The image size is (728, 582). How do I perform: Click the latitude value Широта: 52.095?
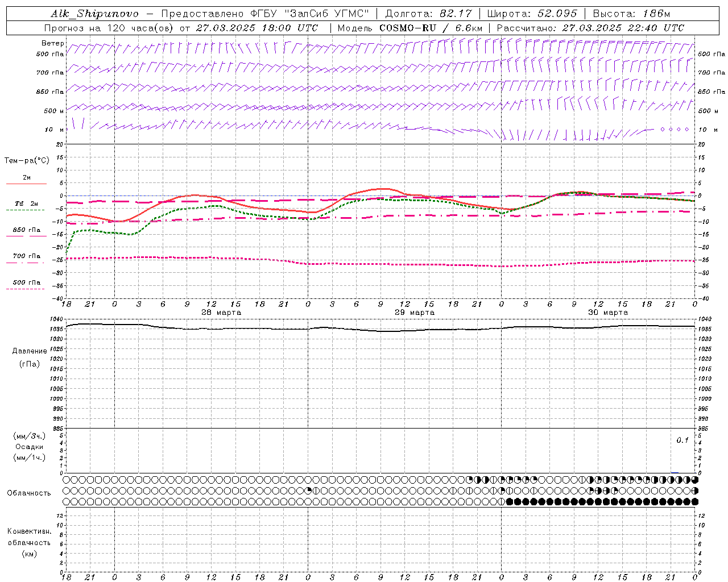click(532, 14)
